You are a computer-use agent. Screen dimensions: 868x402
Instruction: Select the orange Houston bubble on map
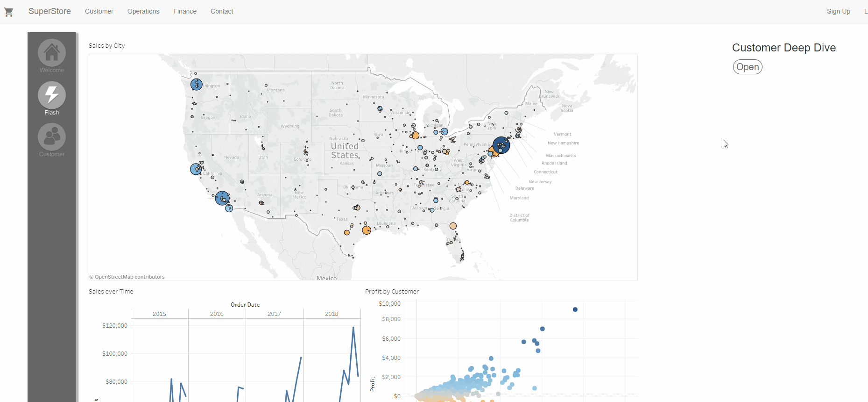pos(367,230)
